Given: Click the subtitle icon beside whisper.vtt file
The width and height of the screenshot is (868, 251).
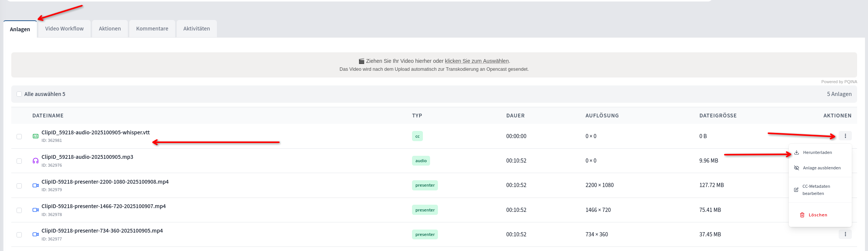Looking at the screenshot, I should point(35,136).
